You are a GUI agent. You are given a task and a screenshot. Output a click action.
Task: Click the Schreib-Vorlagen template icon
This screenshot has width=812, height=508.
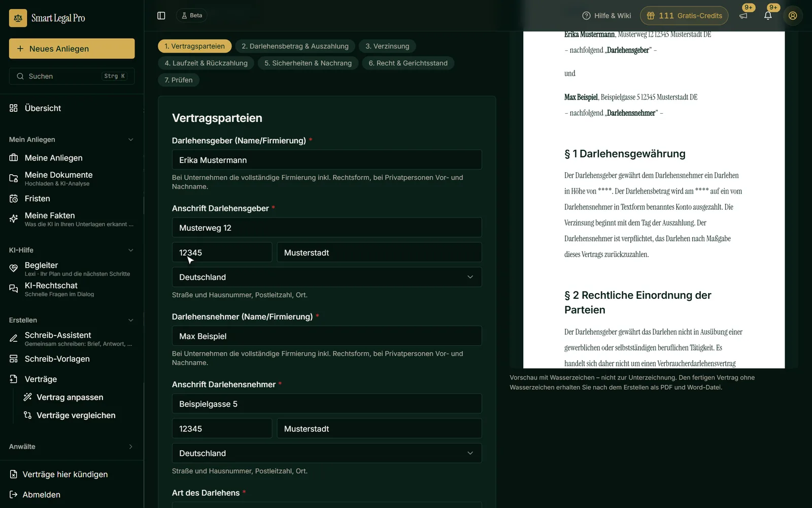click(14, 359)
